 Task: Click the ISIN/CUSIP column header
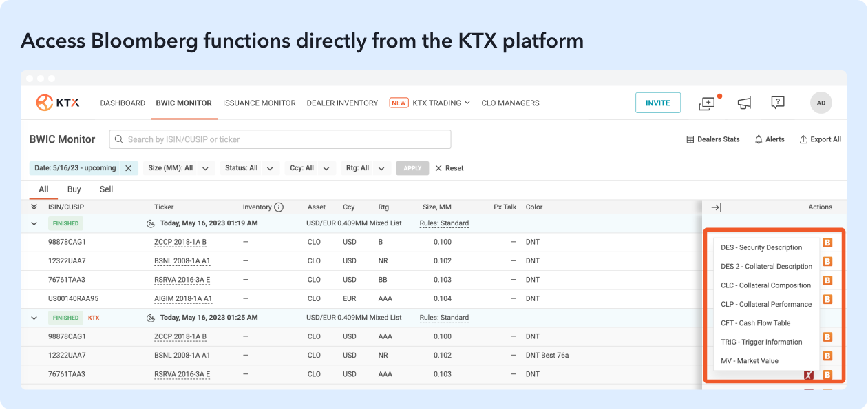pyautogui.click(x=66, y=207)
